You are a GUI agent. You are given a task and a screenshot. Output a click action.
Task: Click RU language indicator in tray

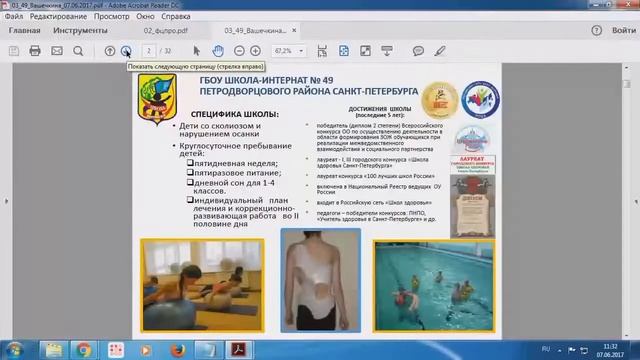[x=546, y=349]
